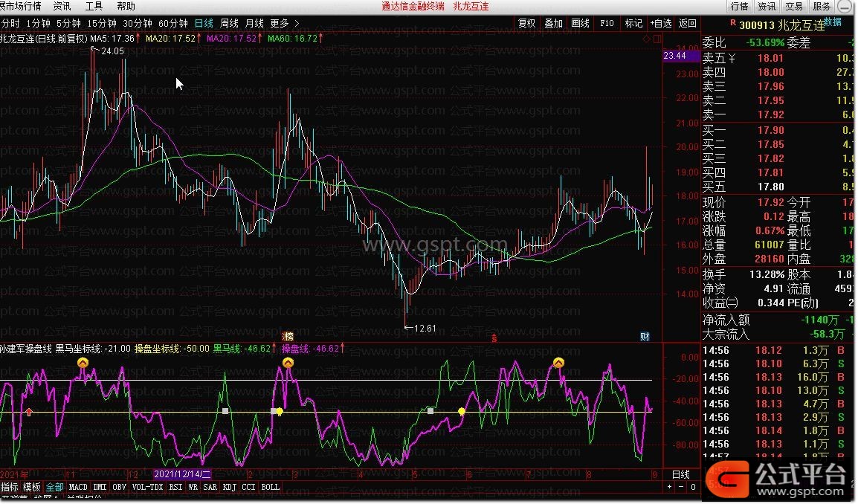
Task: Switch to the 60分钟 period tab
Action: click(173, 23)
